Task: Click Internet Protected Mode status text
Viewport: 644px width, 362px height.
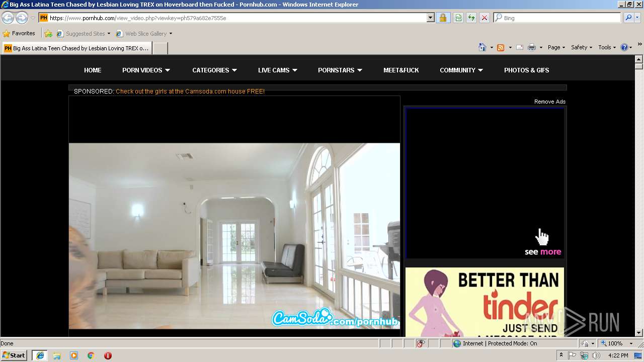Action: pyautogui.click(x=500, y=343)
